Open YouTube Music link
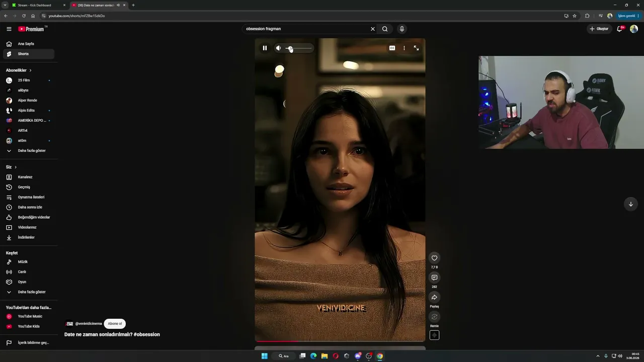Screen dimensions: 644x362 (x=29, y=316)
